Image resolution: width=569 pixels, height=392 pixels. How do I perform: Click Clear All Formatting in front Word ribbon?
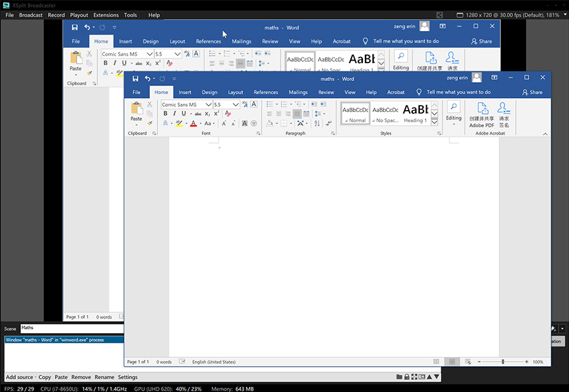(228, 114)
